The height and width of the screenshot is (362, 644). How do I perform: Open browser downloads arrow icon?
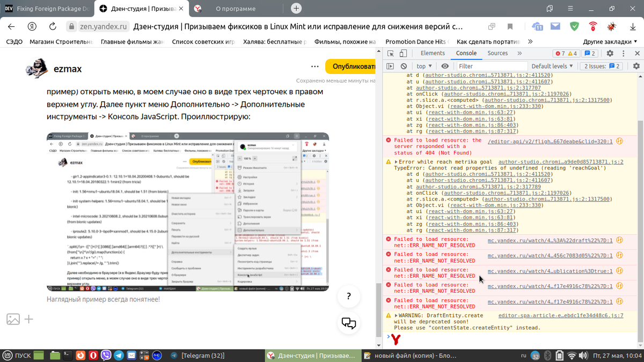pyautogui.click(x=633, y=26)
